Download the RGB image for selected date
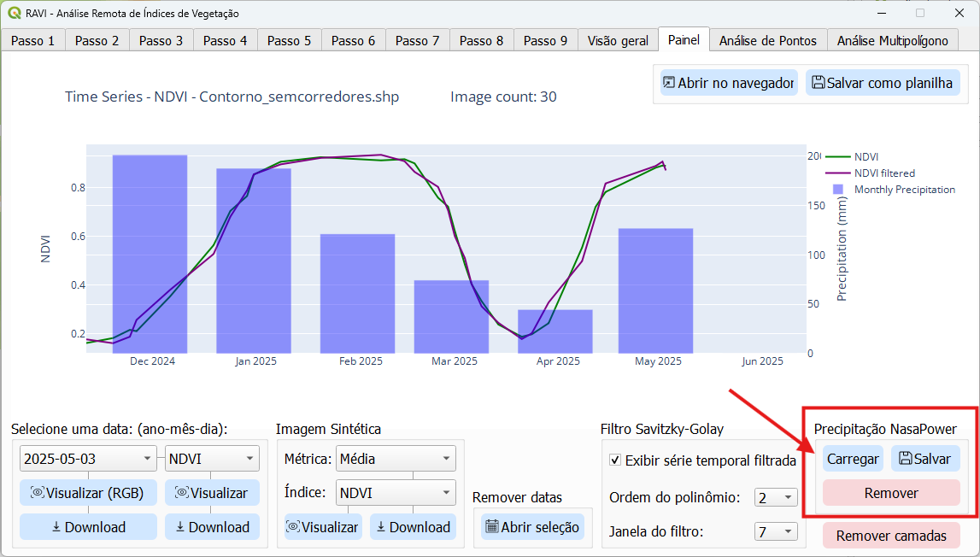The height and width of the screenshot is (557, 980). [x=88, y=527]
